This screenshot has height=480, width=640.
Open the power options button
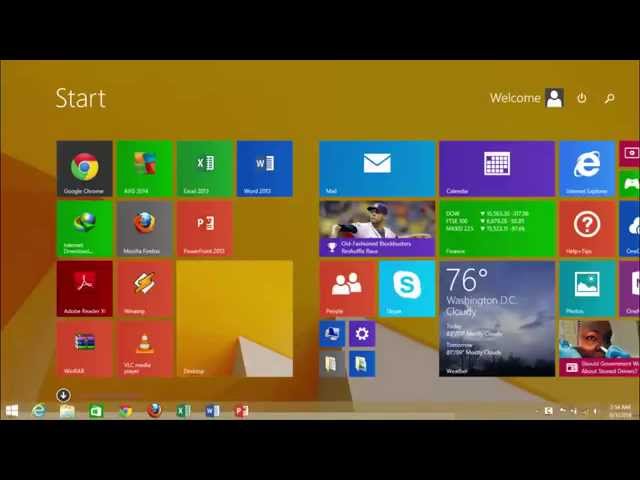point(582,98)
